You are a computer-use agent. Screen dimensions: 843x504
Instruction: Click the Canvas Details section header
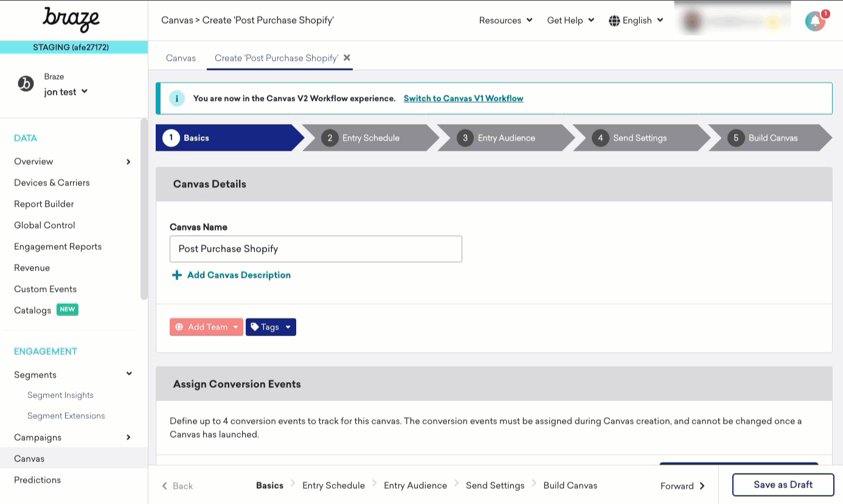494,184
